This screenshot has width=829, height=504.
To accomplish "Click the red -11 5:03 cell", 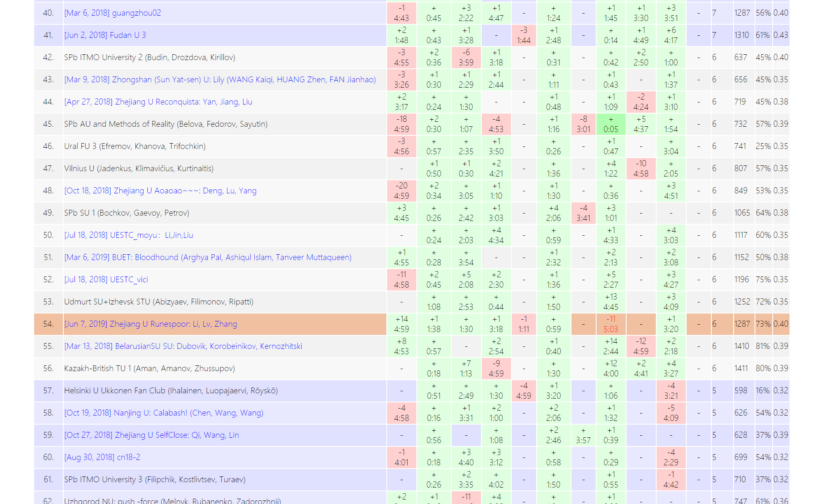I will click(611, 324).
